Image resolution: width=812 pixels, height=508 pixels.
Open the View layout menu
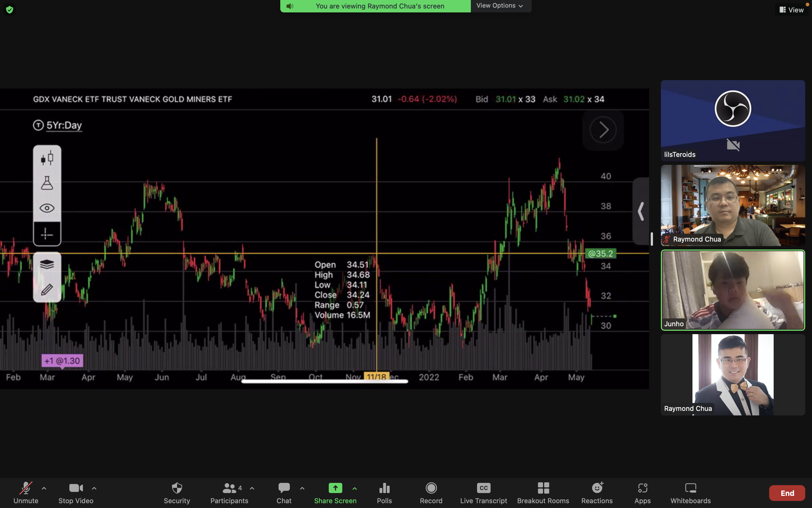coord(791,10)
